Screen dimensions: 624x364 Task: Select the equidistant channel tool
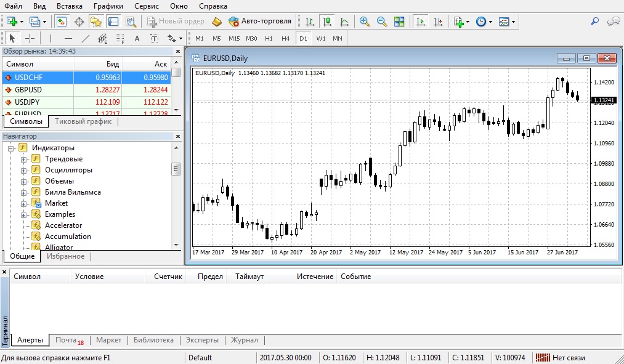point(103,39)
